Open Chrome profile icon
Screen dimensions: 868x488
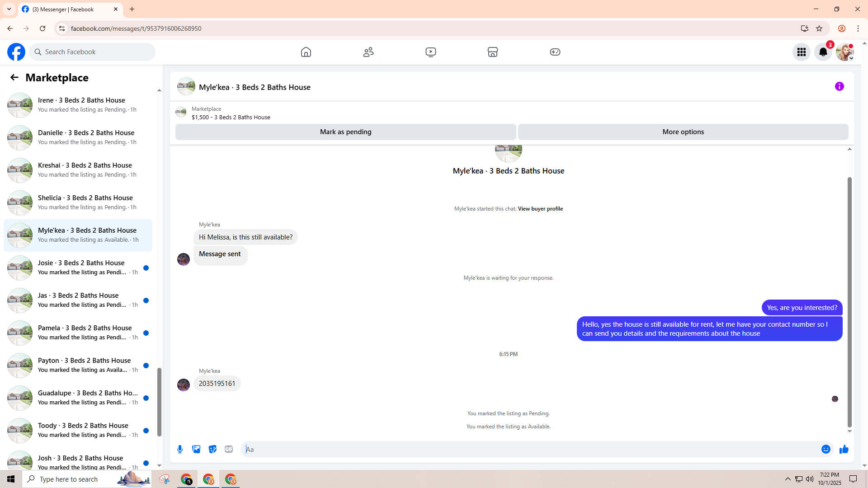(x=842, y=28)
